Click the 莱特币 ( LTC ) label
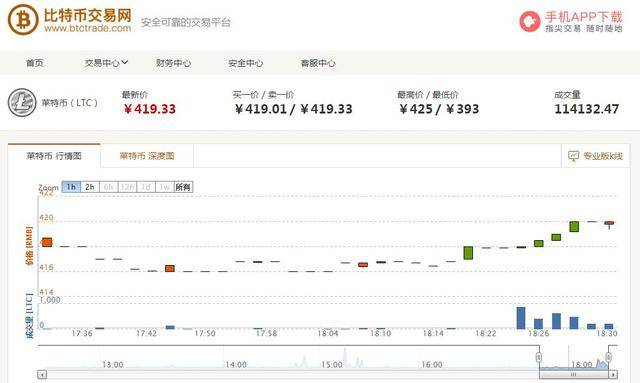The width and height of the screenshot is (640, 383). pyautogui.click(x=70, y=102)
